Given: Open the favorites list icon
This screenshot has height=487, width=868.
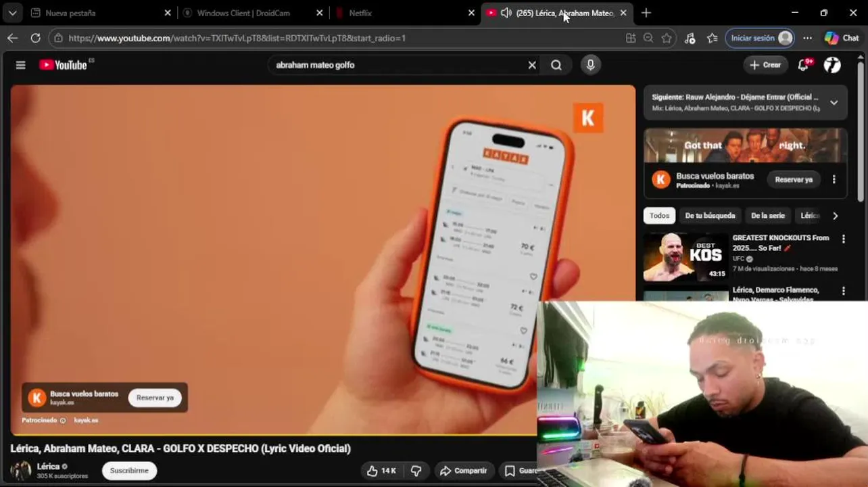Looking at the screenshot, I should (x=712, y=38).
